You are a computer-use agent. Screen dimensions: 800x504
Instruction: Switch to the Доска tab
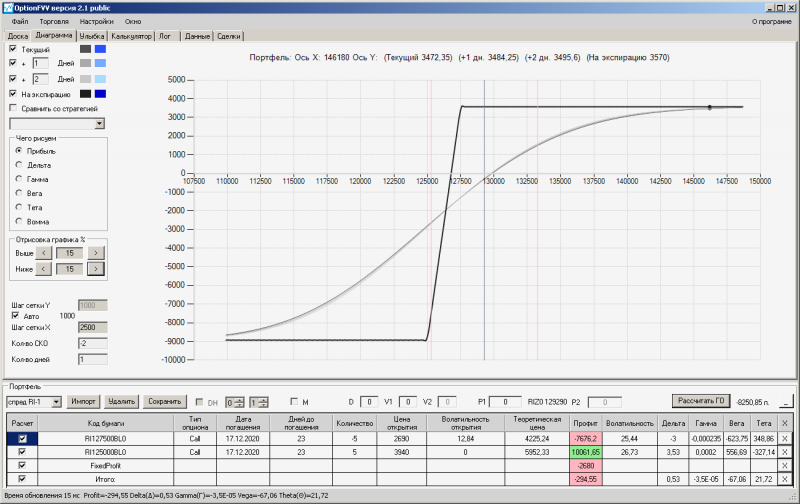[x=18, y=36]
